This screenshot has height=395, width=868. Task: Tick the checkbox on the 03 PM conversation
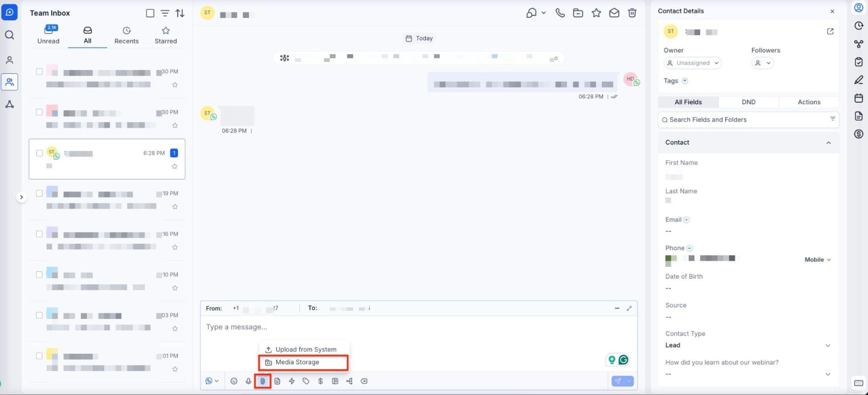(x=39, y=315)
